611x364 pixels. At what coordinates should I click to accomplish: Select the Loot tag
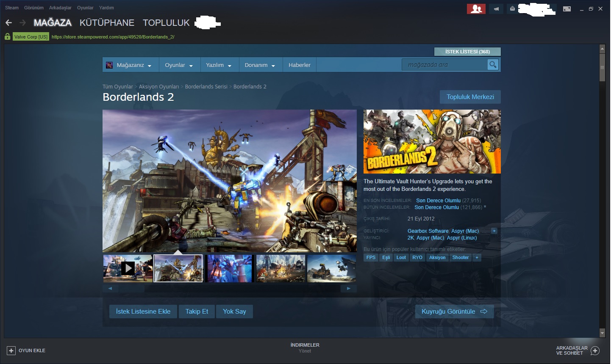[401, 257]
